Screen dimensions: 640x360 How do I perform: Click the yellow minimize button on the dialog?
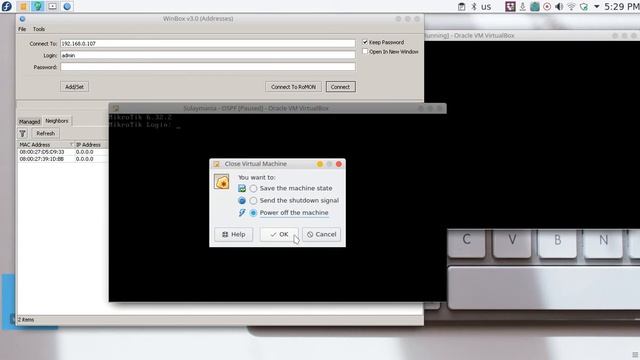[320, 164]
